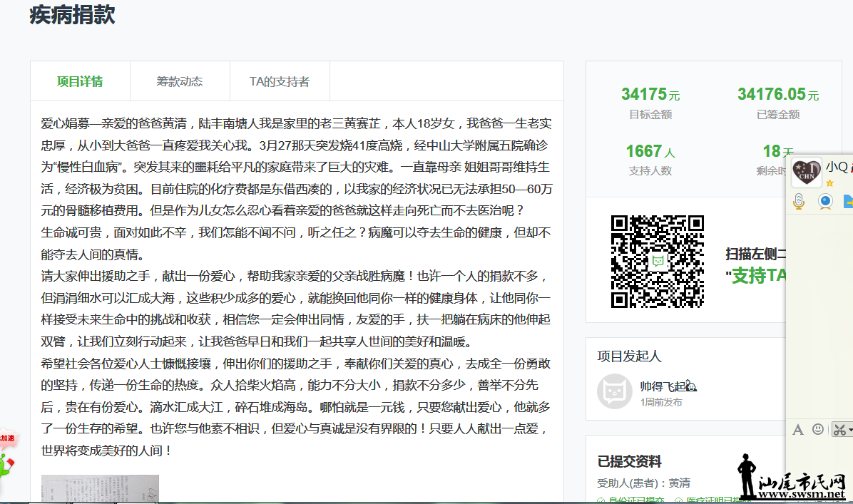The image size is (853, 504).
Task: Click the 小Q contact name in QQ
Action: pyautogui.click(x=837, y=167)
